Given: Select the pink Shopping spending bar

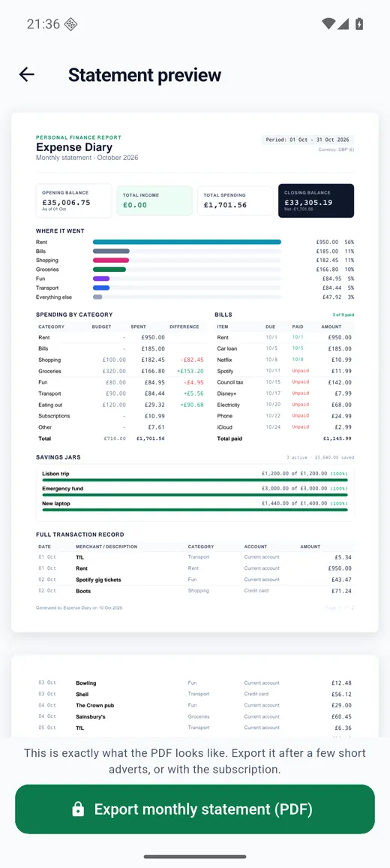Looking at the screenshot, I should 111,261.
